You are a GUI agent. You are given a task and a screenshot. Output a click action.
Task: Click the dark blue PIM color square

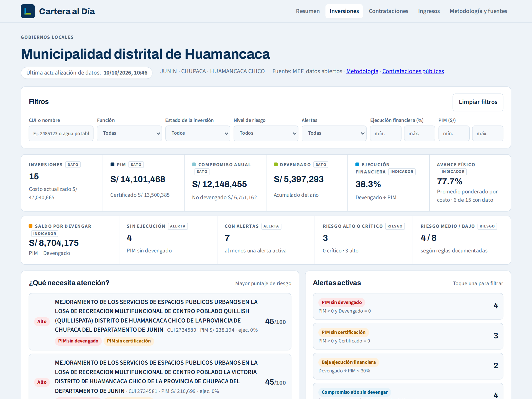pyautogui.click(x=112, y=164)
